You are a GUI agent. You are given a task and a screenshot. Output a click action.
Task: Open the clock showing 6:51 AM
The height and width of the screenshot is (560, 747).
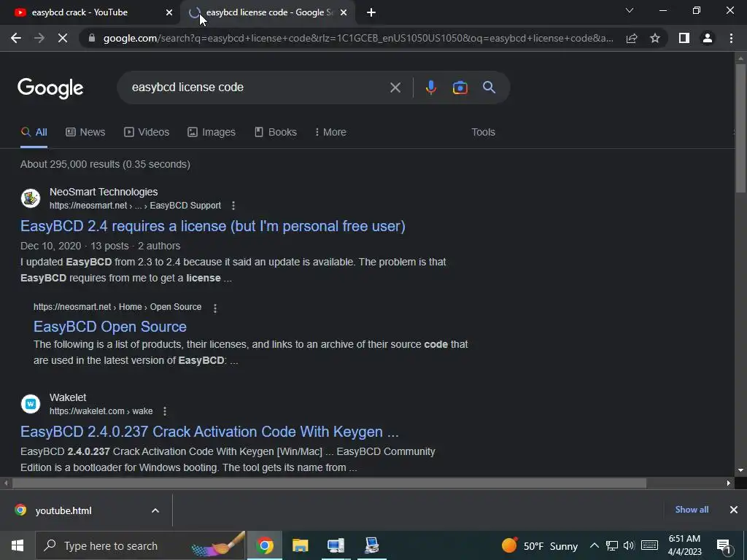[684, 545]
